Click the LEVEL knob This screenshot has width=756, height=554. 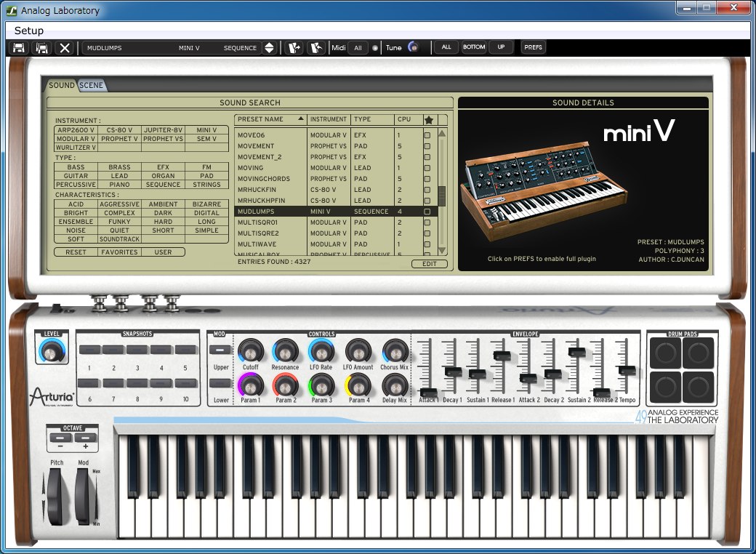coord(51,351)
